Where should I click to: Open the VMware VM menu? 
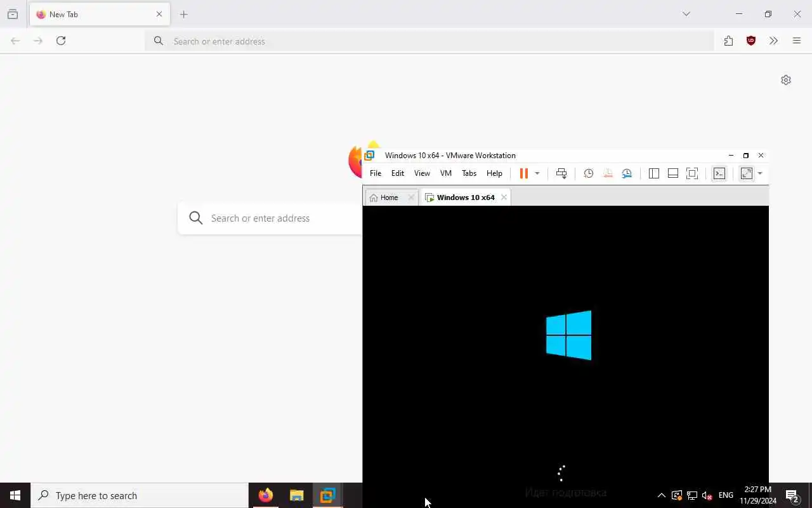tap(446, 173)
